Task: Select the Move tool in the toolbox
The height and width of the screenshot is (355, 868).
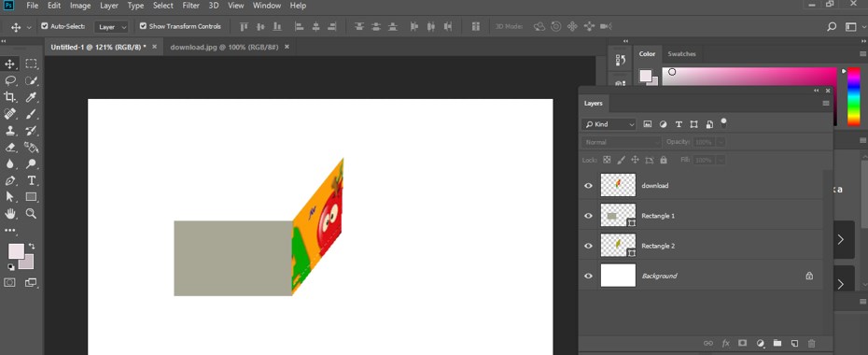Action: 10,64
